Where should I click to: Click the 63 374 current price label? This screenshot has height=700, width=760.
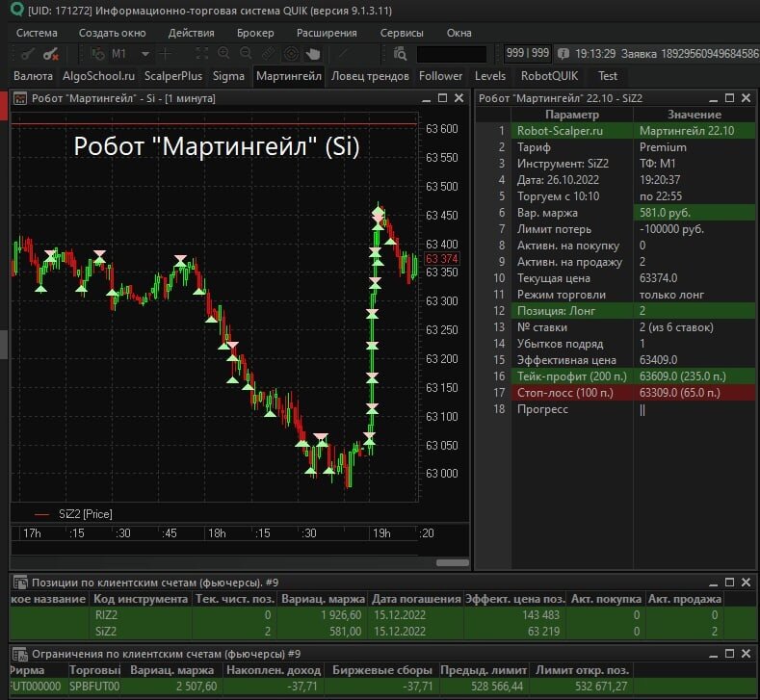tap(441, 259)
